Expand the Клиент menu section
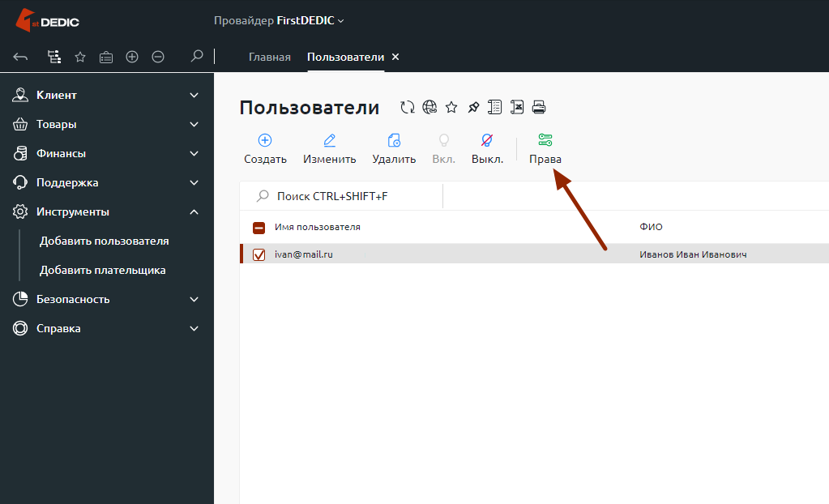The width and height of the screenshot is (829, 504). coord(105,95)
